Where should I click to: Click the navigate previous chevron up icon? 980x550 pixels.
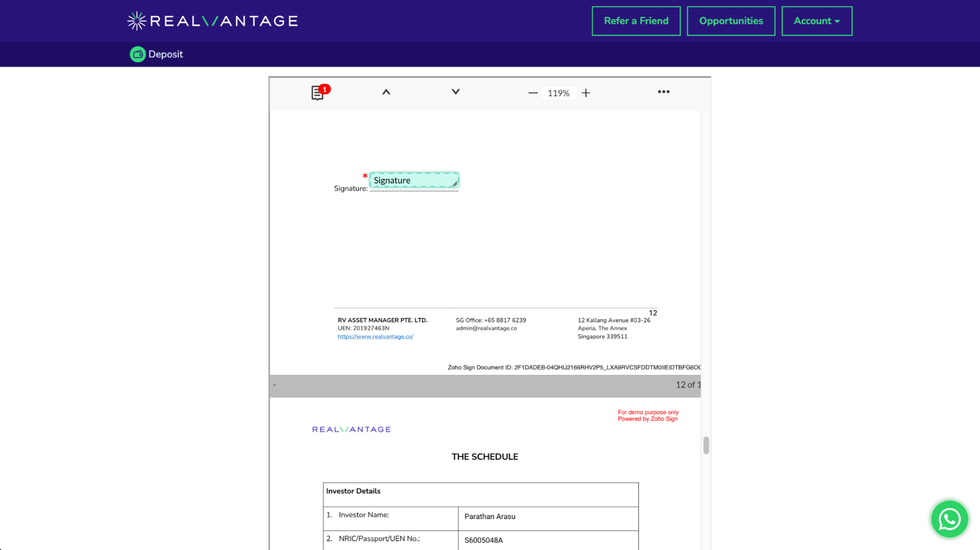386,92
